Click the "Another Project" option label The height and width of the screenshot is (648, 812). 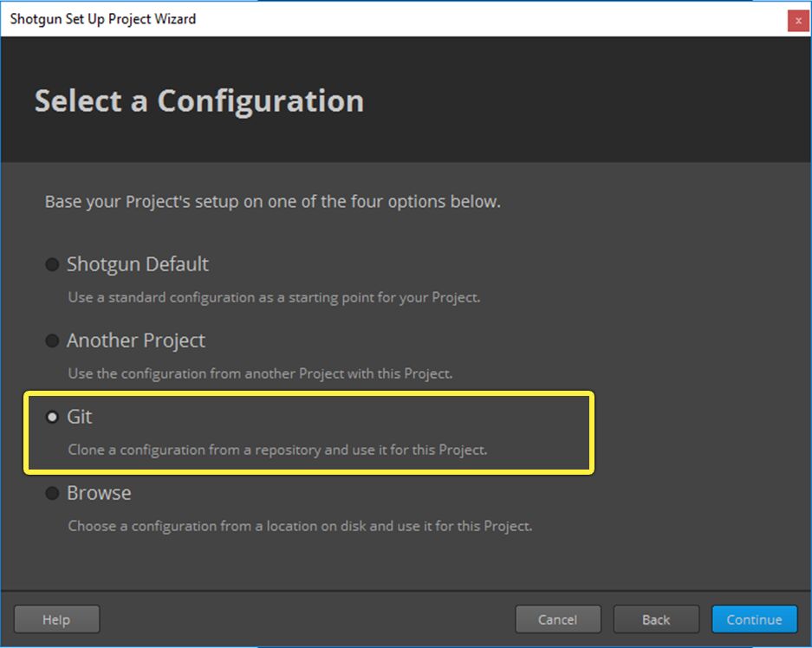click(x=136, y=340)
